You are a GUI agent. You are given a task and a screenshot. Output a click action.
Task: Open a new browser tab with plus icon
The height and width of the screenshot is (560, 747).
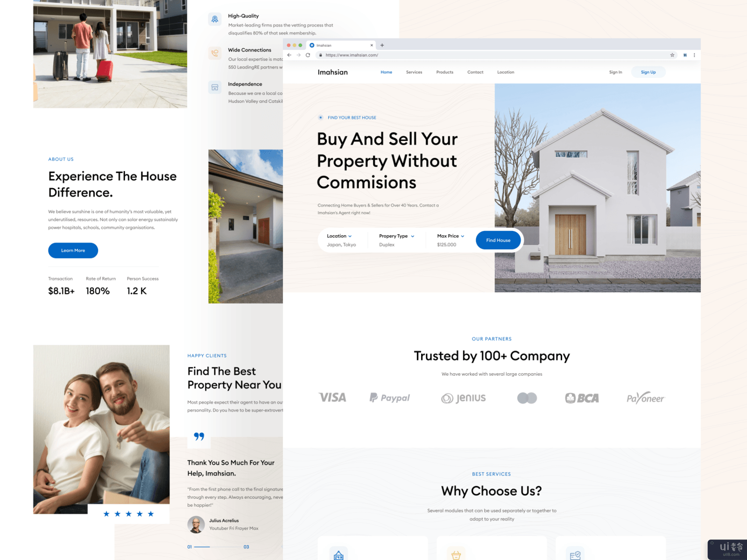(382, 45)
